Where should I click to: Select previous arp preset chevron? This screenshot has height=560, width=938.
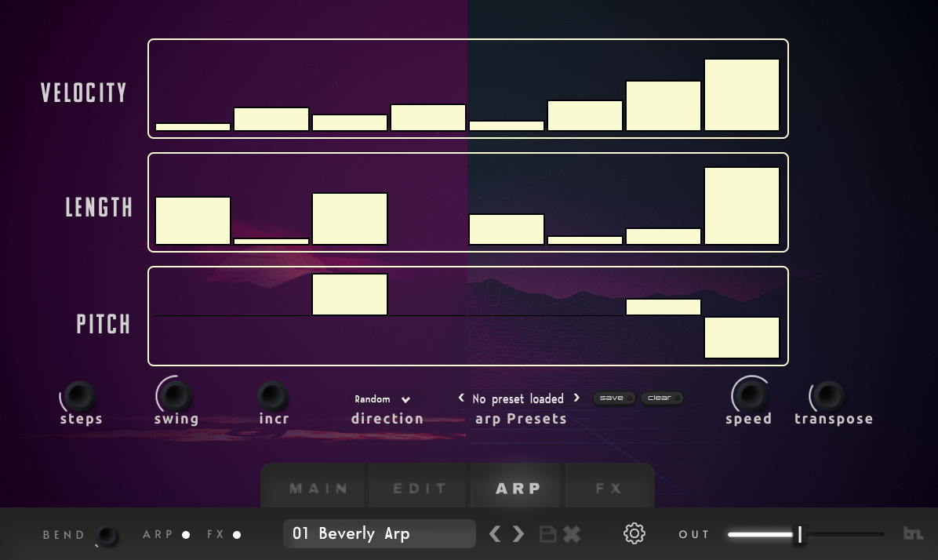tap(461, 398)
